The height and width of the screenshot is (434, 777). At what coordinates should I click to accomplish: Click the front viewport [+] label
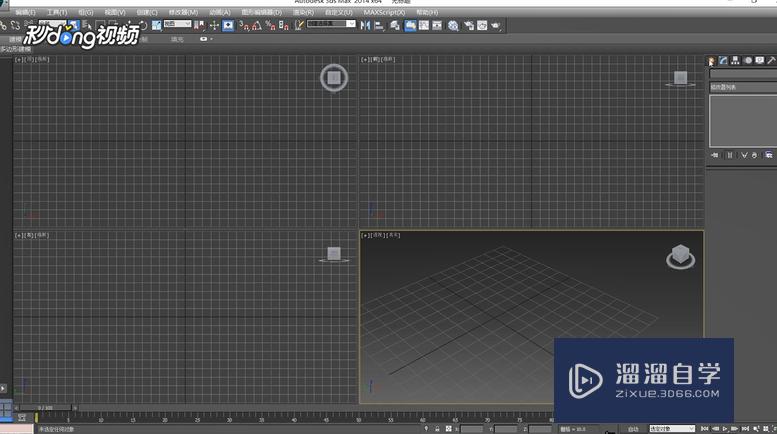pos(365,60)
